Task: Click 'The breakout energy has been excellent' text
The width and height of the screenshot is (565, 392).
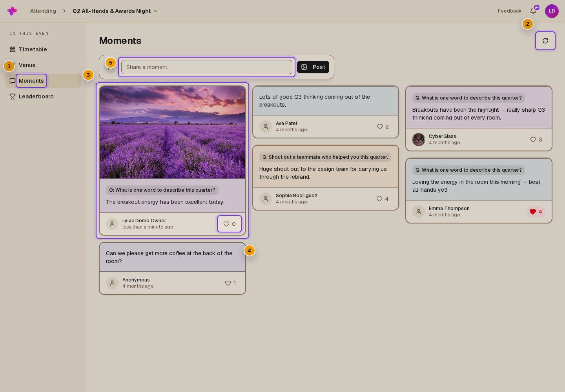Action: pos(165,202)
